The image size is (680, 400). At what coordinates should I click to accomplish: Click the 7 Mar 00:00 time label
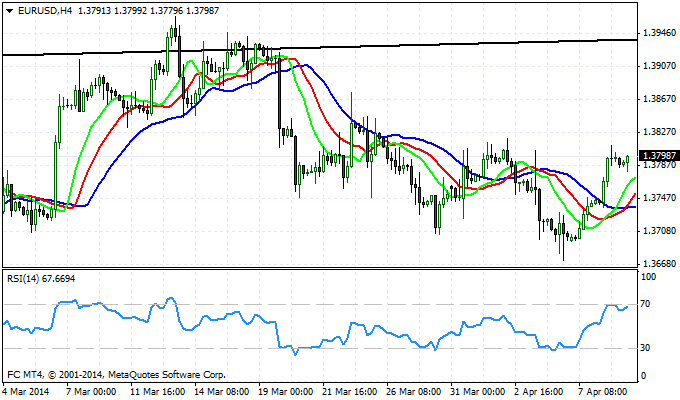tap(91, 392)
